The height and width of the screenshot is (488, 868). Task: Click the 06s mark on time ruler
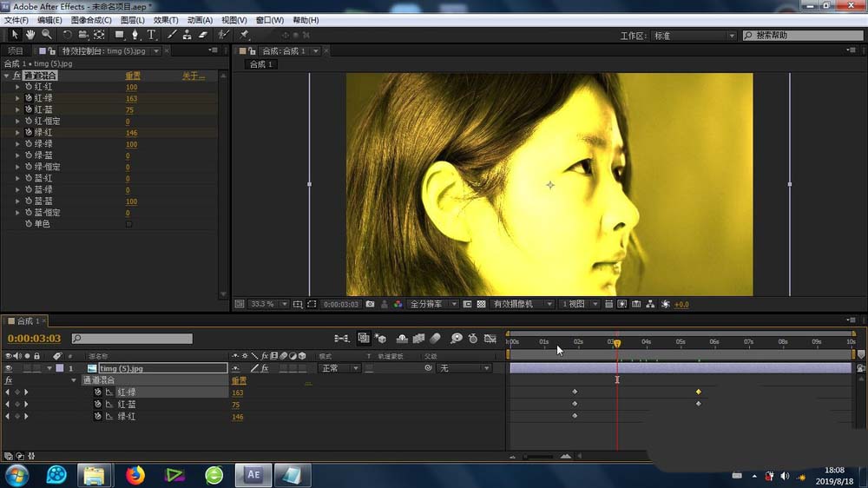(x=713, y=342)
